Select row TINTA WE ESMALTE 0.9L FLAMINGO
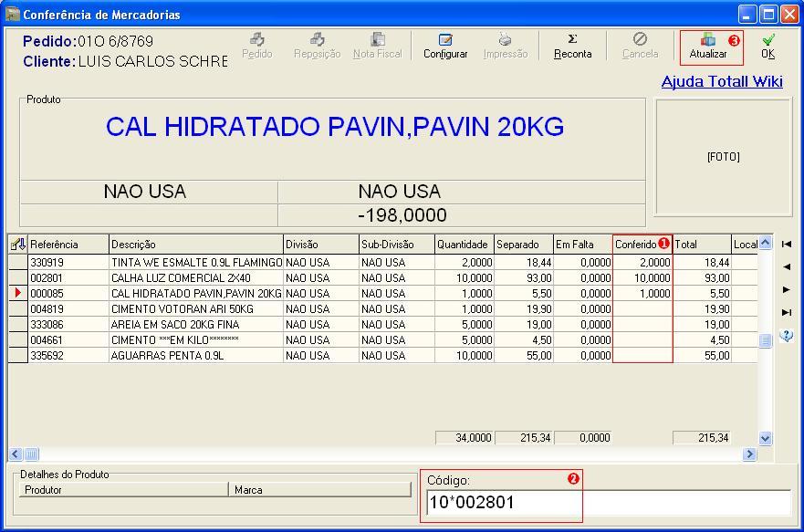Image resolution: width=804 pixels, height=532 pixels. point(382,263)
